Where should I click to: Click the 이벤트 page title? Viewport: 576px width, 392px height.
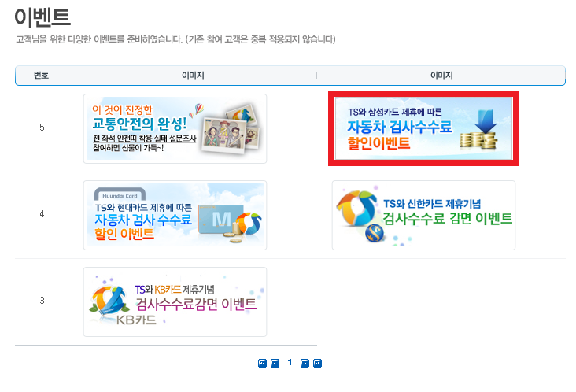(42, 17)
